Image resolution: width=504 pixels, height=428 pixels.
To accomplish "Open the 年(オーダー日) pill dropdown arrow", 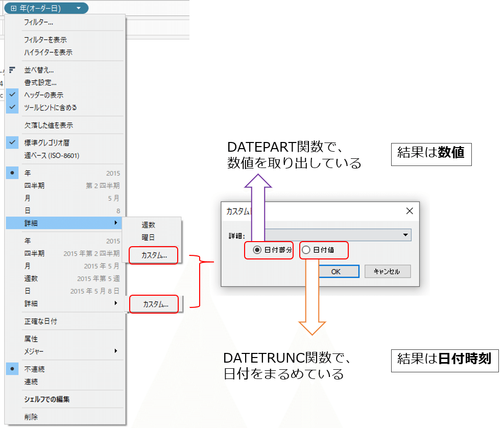I will (79, 8).
